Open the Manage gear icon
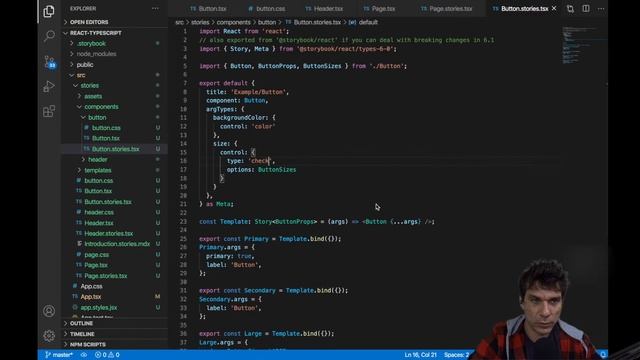Screen dimensions: 640x360 click(x=49, y=336)
